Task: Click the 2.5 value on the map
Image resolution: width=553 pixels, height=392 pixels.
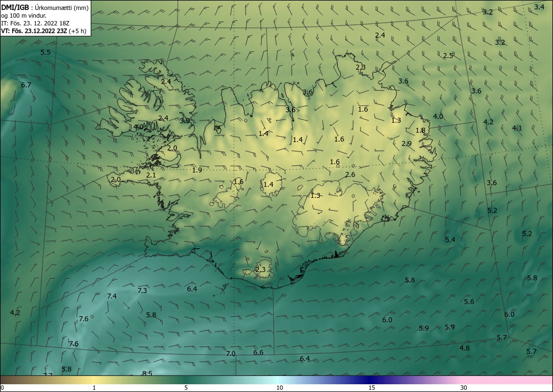Action: coord(448,56)
